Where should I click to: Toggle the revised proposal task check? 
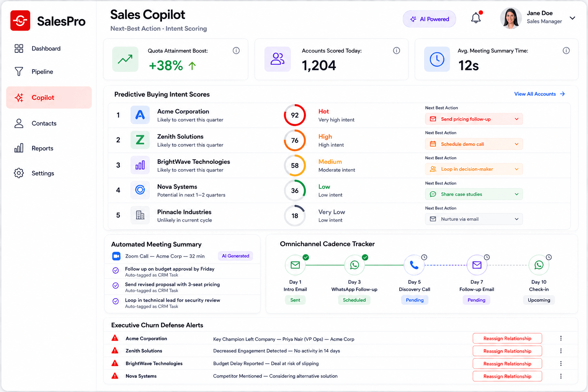tap(116, 286)
